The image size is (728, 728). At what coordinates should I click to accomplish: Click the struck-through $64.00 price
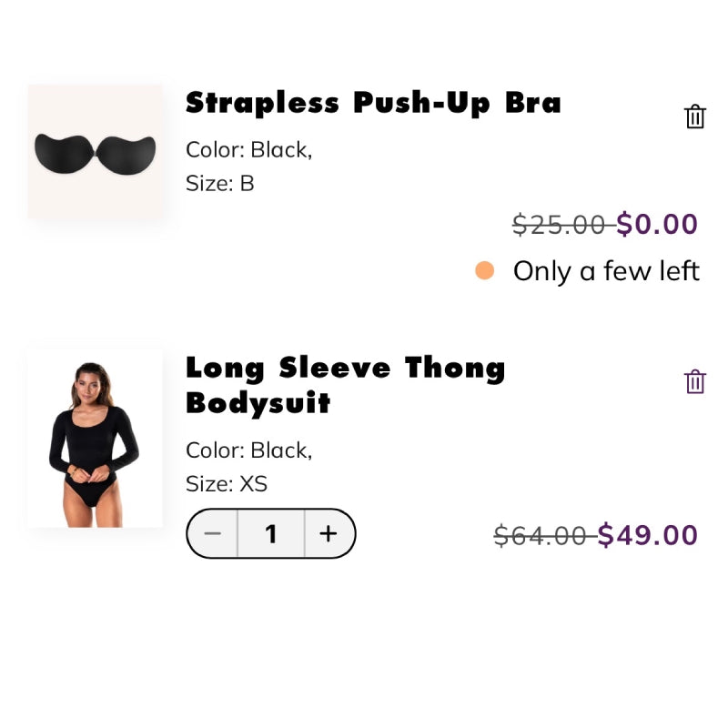coord(541,535)
